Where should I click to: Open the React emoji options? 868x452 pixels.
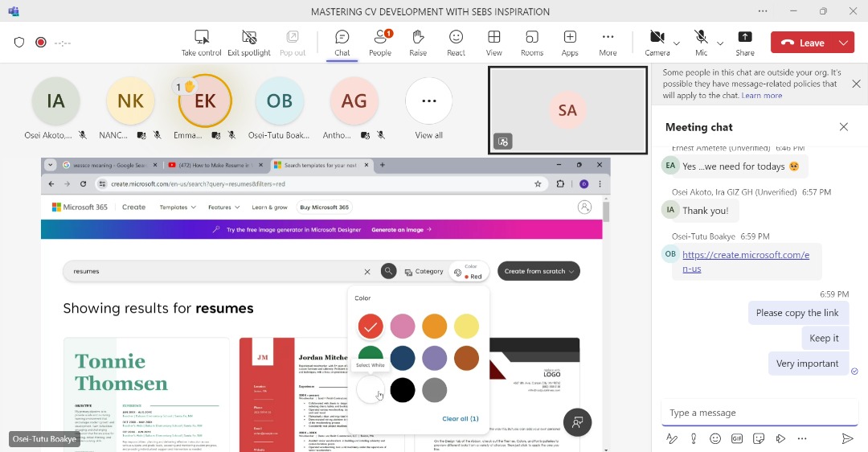(456, 43)
